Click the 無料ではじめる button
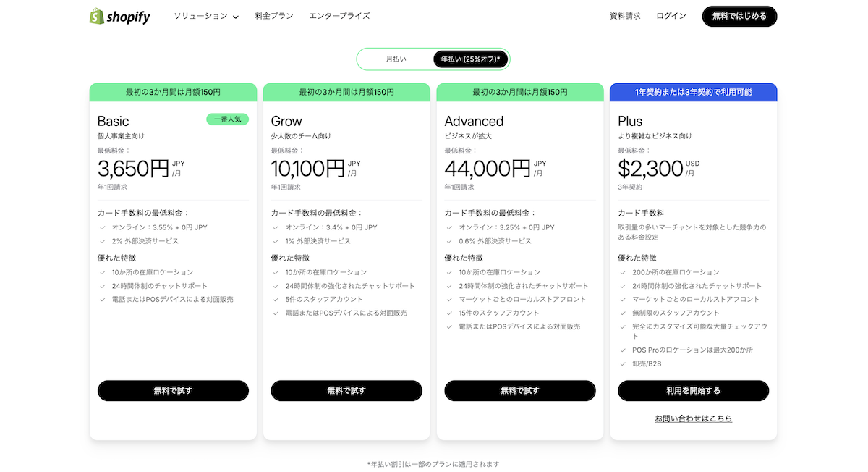The image size is (868, 472). [x=739, y=16]
